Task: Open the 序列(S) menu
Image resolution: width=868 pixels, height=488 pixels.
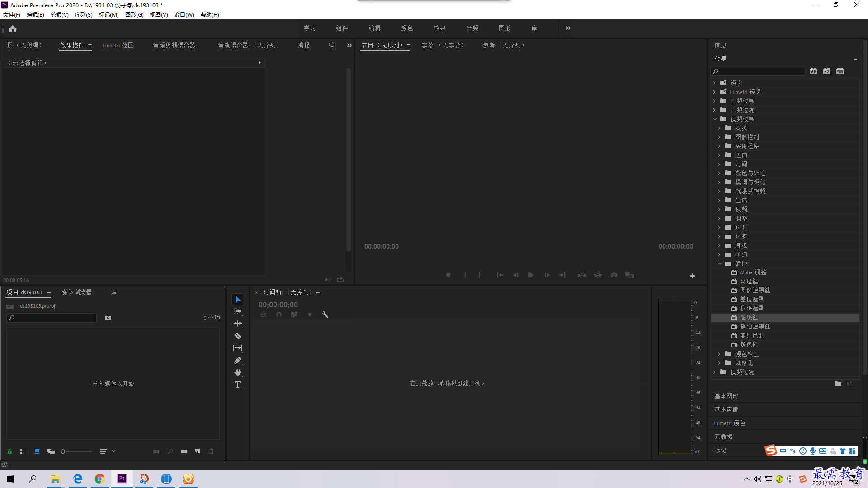Action: click(x=84, y=14)
